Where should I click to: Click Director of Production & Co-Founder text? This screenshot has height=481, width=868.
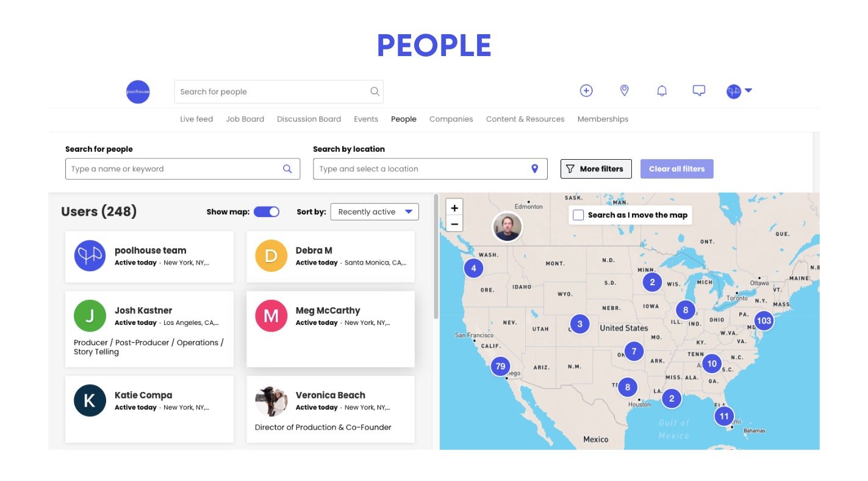323,427
